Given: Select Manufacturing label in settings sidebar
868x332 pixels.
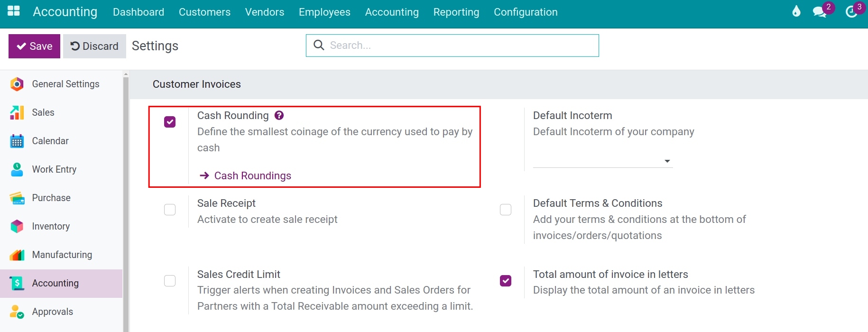Looking at the screenshot, I should [x=62, y=255].
